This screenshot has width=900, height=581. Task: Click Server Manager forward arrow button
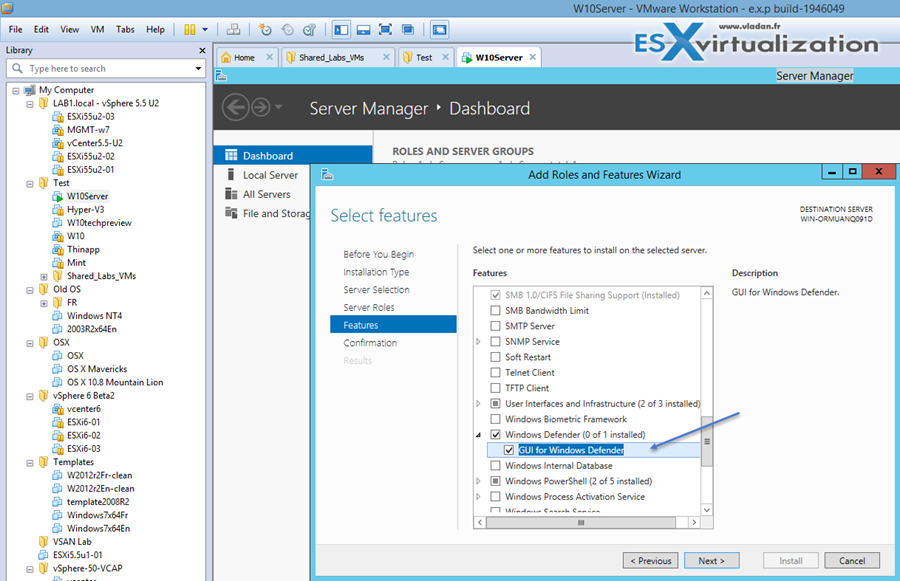[261, 107]
